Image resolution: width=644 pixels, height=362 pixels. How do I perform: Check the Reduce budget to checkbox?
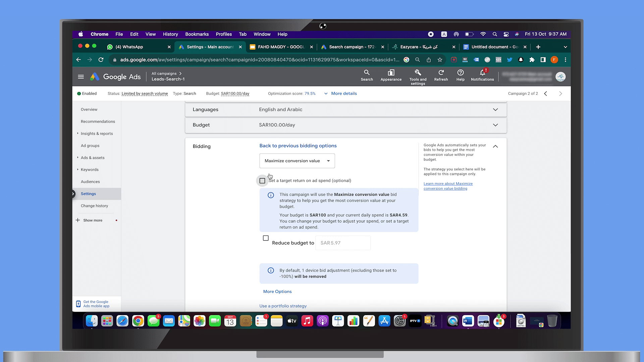tap(266, 238)
